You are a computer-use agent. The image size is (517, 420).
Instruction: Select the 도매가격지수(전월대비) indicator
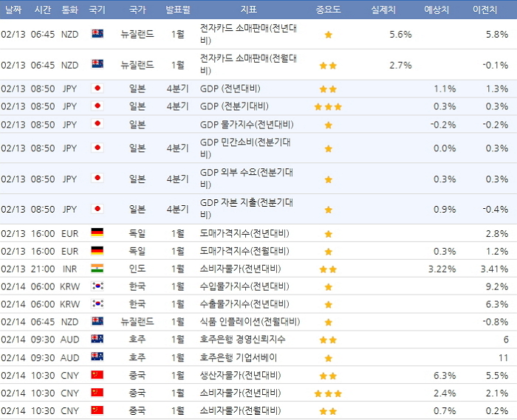244,252
